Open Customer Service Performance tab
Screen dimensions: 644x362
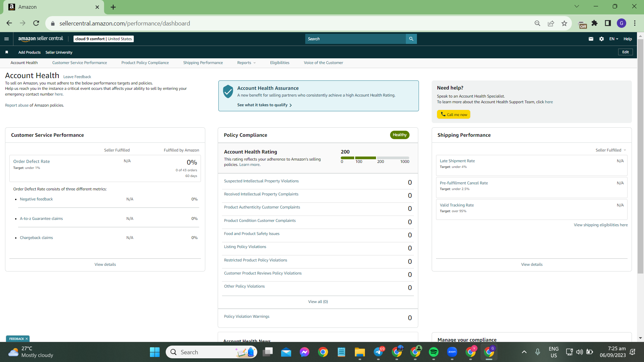(x=79, y=63)
